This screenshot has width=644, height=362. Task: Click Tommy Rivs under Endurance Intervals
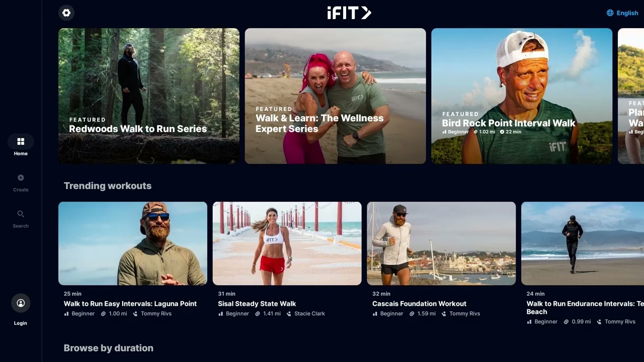tap(620, 322)
